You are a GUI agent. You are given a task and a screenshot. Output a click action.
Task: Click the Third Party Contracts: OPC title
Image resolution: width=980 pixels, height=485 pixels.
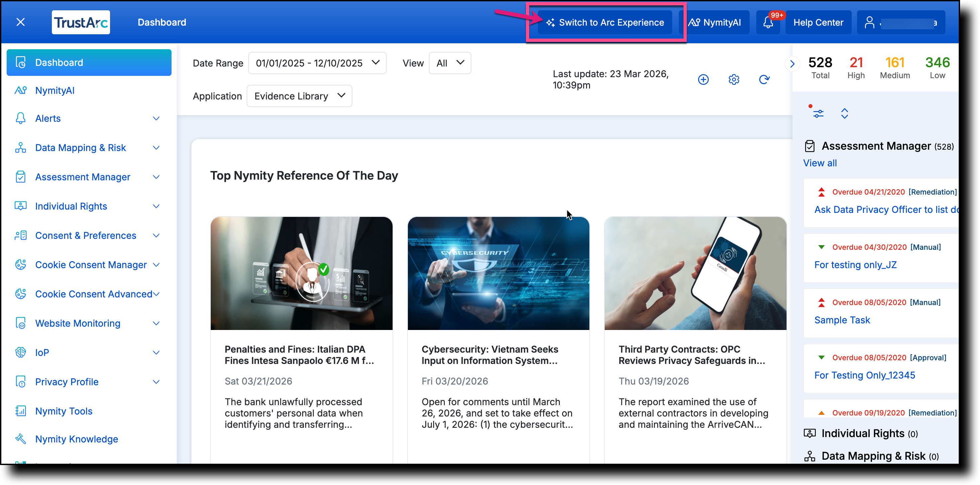(692, 355)
